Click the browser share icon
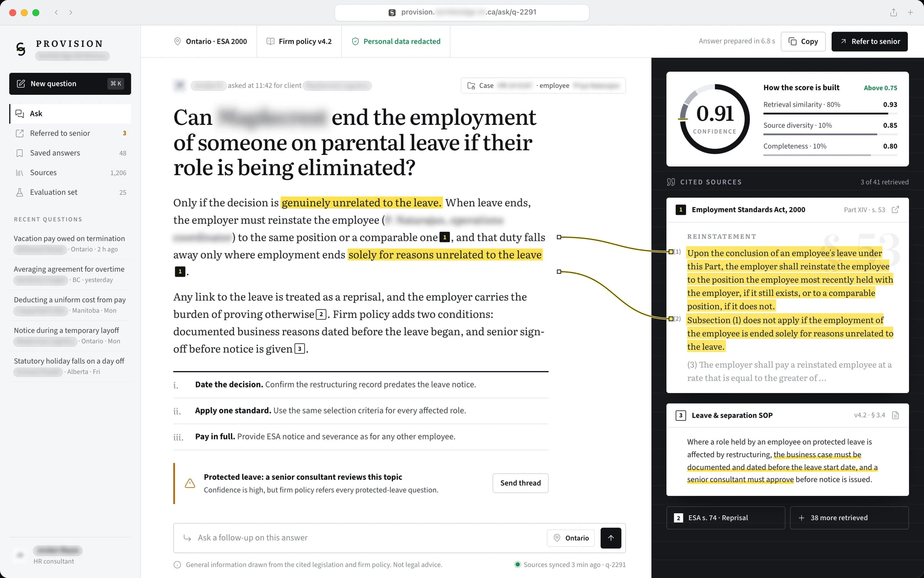Screen dimensions: 924x578 click(x=894, y=12)
